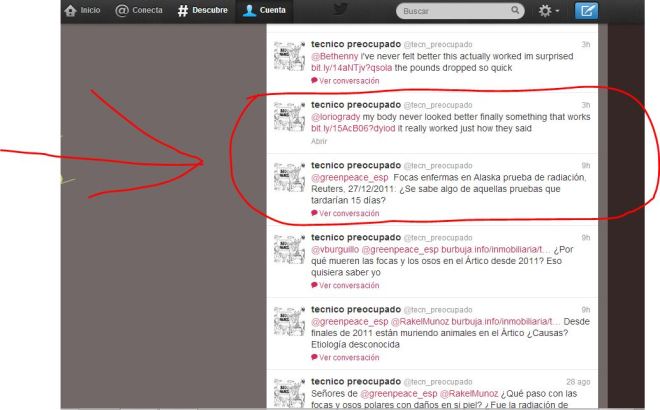Expand Ver conversación under the Focas enfermas tweet
660x410 pixels.
tap(345, 213)
